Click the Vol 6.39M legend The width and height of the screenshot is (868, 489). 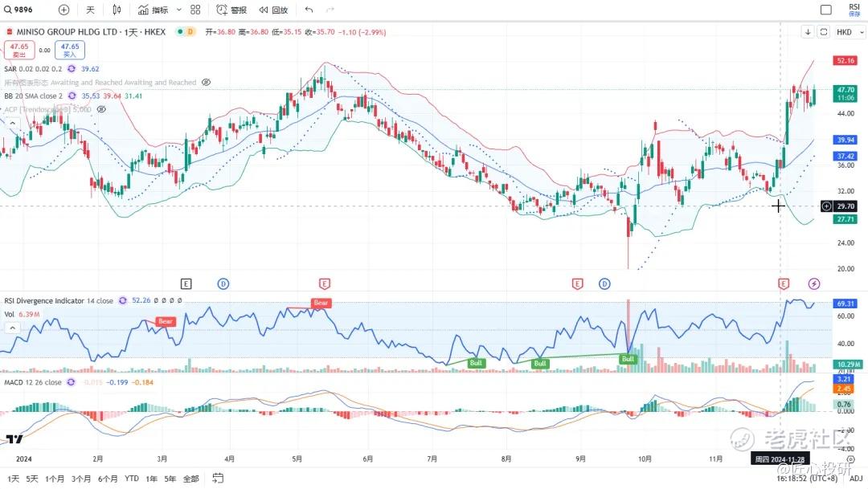[23, 314]
